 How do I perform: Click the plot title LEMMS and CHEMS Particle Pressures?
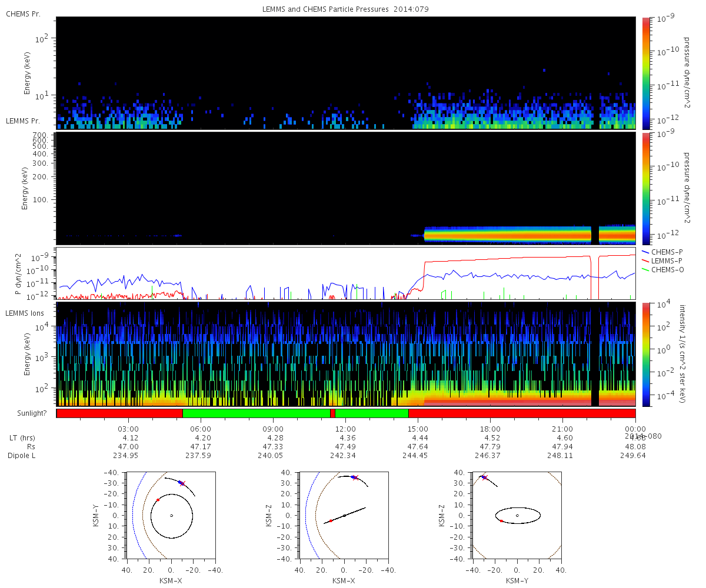pyautogui.click(x=345, y=9)
